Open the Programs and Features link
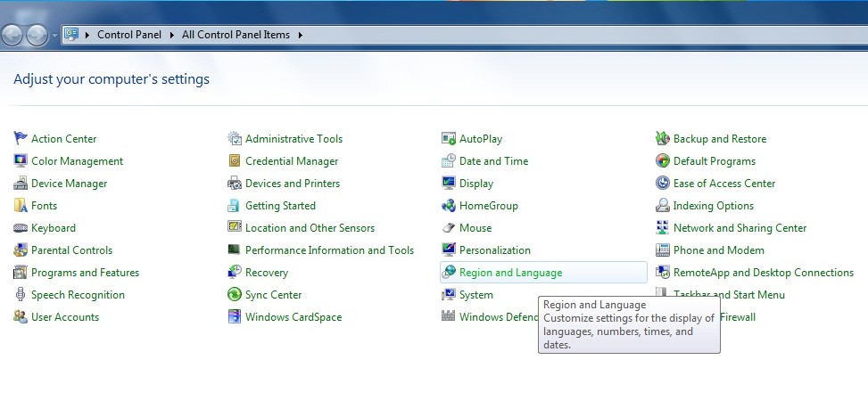This screenshot has width=868, height=409. coord(86,273)
